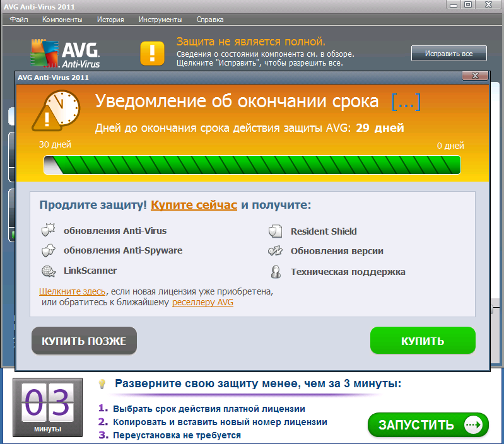Viewport: 504px width, 444px height.
Task: Close the expiration notification dialog
Action: (475, 76)
